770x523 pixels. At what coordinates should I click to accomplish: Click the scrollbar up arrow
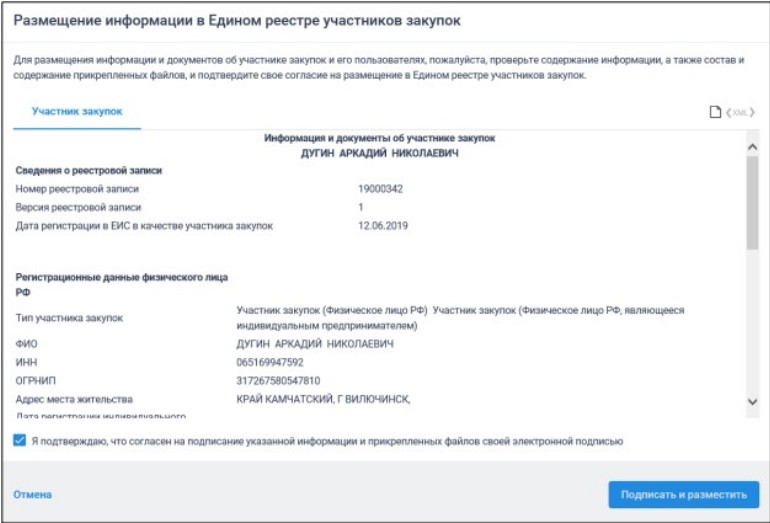(x=753, y=146)
